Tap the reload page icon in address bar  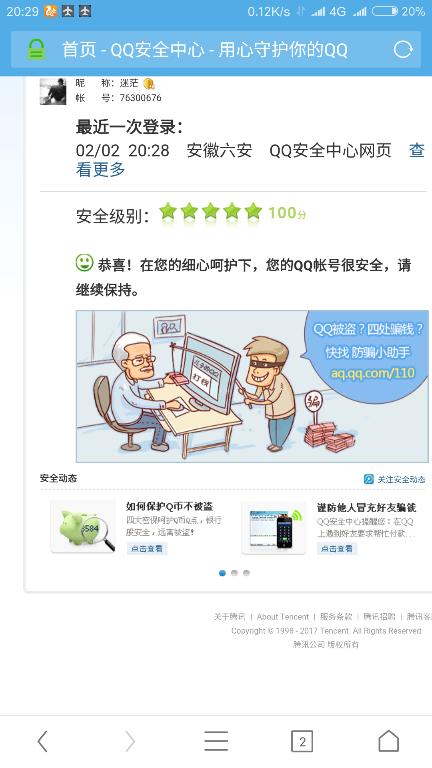403,49
